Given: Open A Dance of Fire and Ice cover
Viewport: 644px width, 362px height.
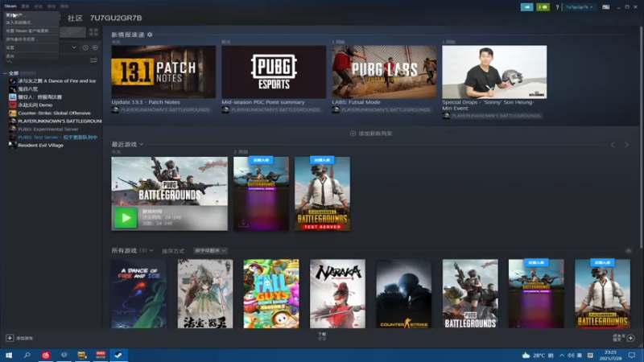Looking at the screenshot, I should 138,294.
